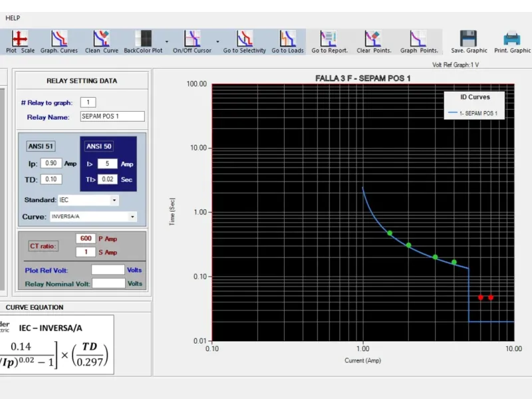Click the chart title FALLA 3 F - SEPAM POS 1
Image resolution: width=532 pixels, height=399 pixels.
(362, 78)
